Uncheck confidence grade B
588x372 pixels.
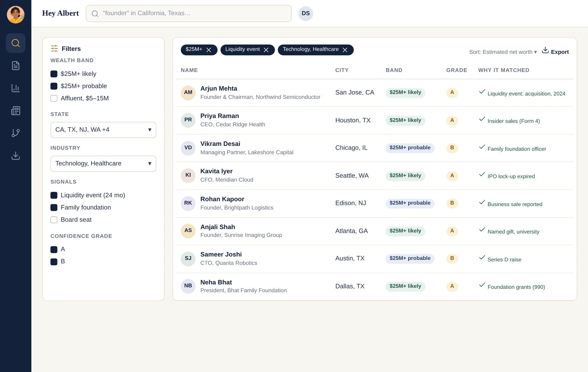[54, 262]
